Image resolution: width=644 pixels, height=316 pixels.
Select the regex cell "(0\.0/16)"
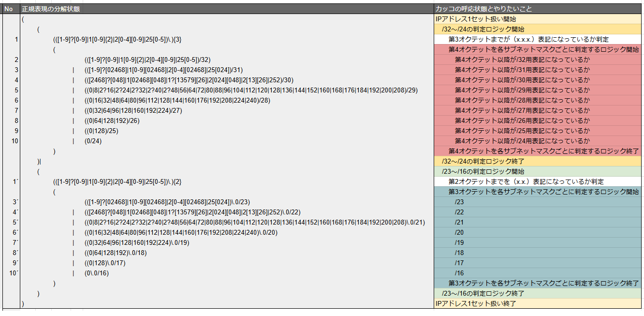227,273
